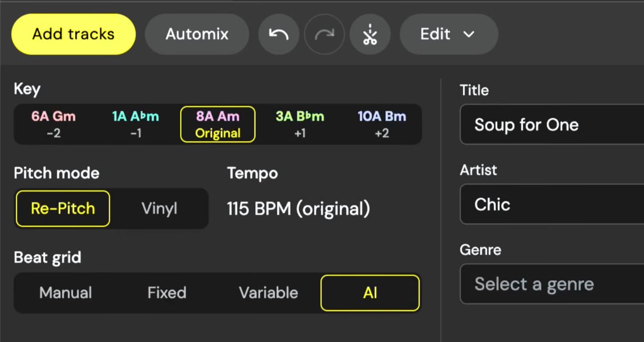This screenshot has width=644, height=342.
Task: Shift key to 10A Bm (+2)
Action: [382, 124]
